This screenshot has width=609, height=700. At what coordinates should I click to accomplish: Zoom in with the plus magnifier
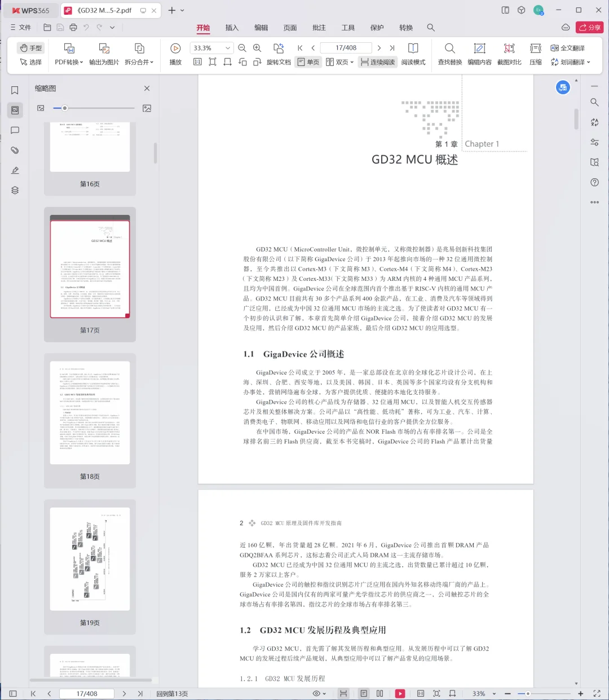[x=257, y=48]
